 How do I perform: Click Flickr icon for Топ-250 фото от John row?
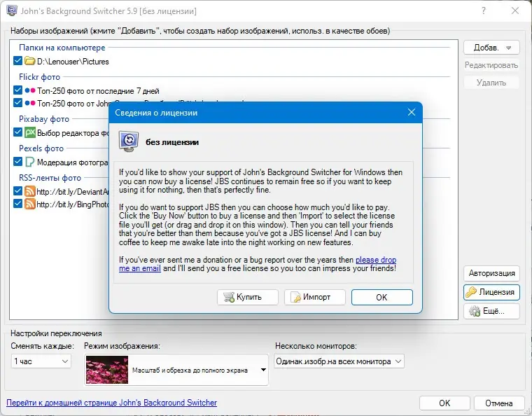30,103
